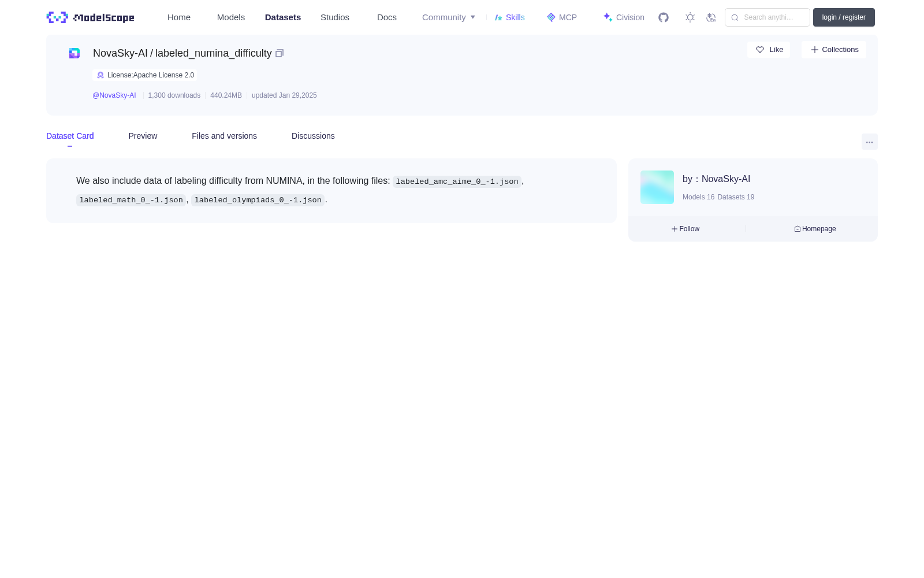924x578 pixels.
Task: Open the Studios nav item
Action: [335, 17]
